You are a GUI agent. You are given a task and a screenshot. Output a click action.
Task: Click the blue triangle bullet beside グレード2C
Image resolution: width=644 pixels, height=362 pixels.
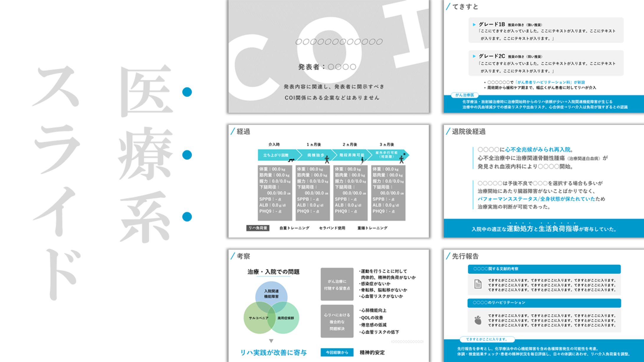pyautogui.click(x=474, y=56)
